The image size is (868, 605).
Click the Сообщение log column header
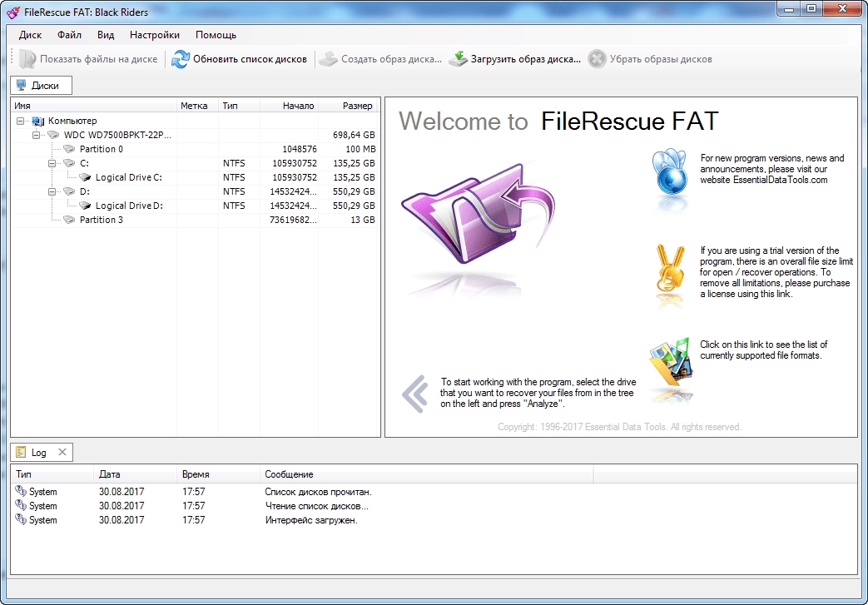426,474
